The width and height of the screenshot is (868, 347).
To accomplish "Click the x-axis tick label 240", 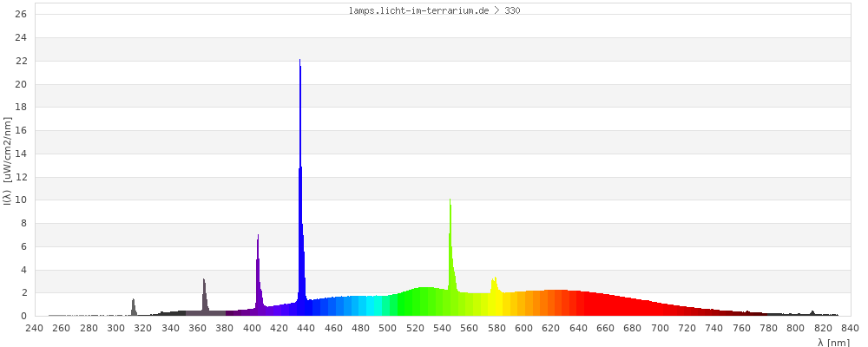I will [x=35, y=328].
